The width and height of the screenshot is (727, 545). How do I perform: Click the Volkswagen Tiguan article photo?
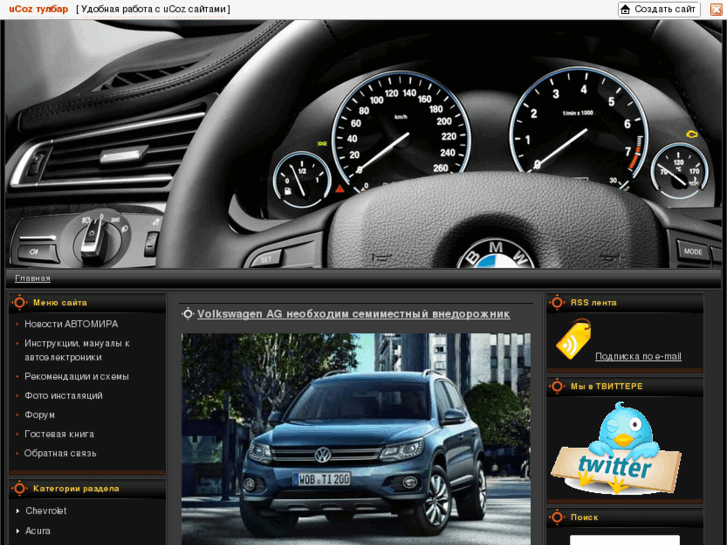[x=356, y=439]
